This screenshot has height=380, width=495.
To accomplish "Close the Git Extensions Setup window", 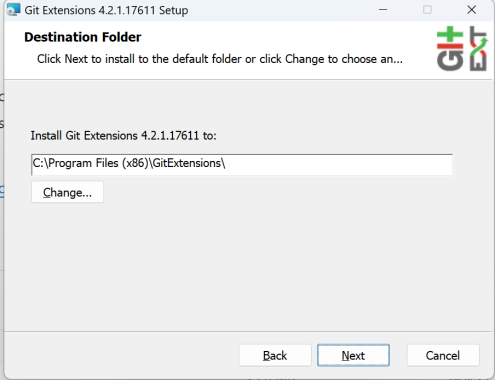I will (472, 10).
